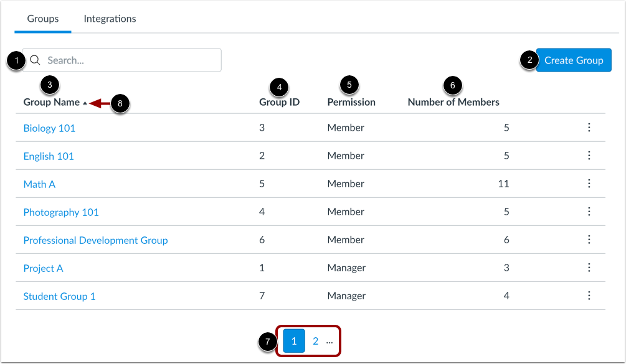Open the Student Group 1 link

pos(59,296)
